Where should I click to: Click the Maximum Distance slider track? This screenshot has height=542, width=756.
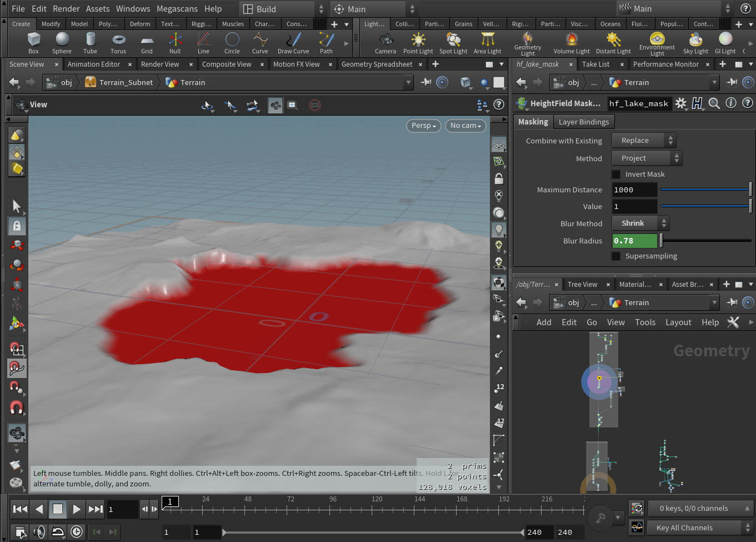(x=705, y=190)
